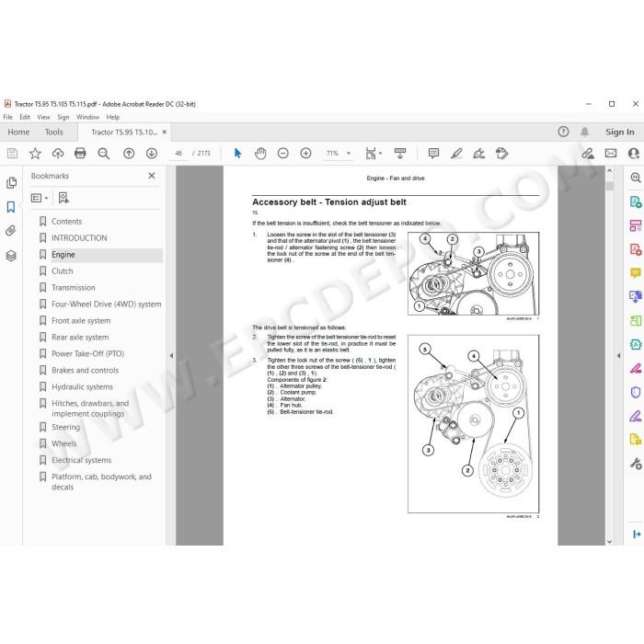Switch to the Tools tab

pyautogui.click(x=53, y=132)
